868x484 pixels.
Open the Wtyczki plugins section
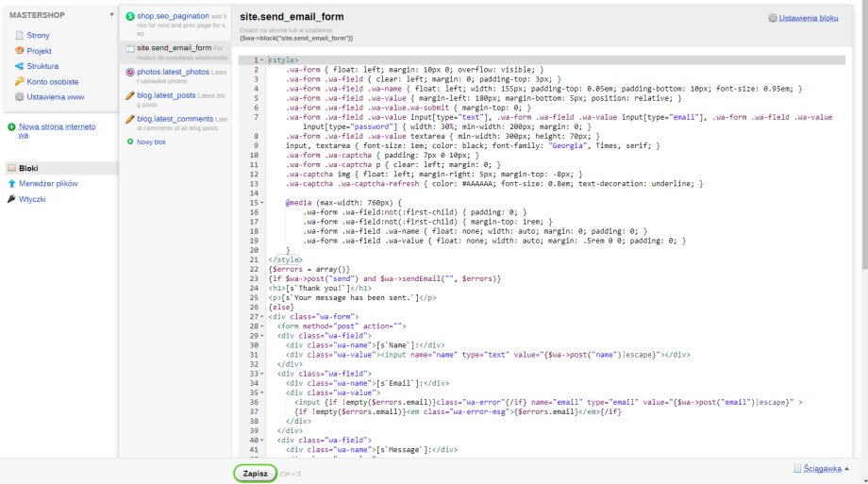32,199
